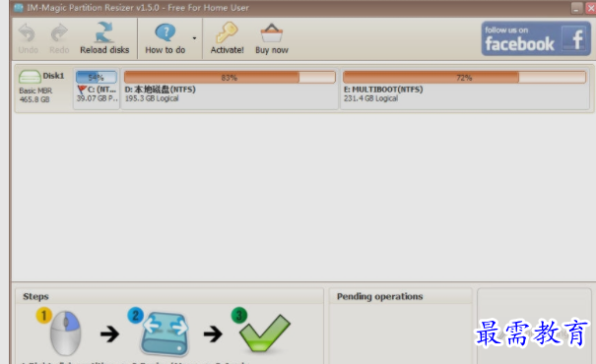
Task: Select the E: MULTIBOOT 72% usage bar
Action: [464, 78]
